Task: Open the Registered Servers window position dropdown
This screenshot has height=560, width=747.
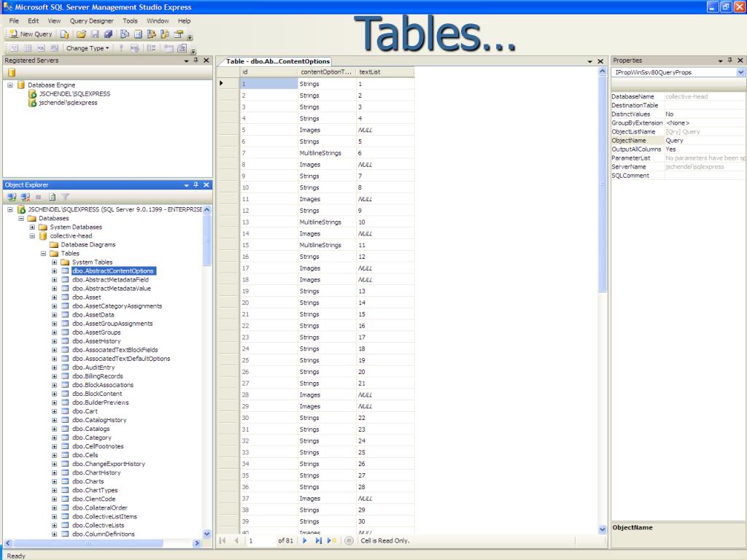Action: point(186,61)
